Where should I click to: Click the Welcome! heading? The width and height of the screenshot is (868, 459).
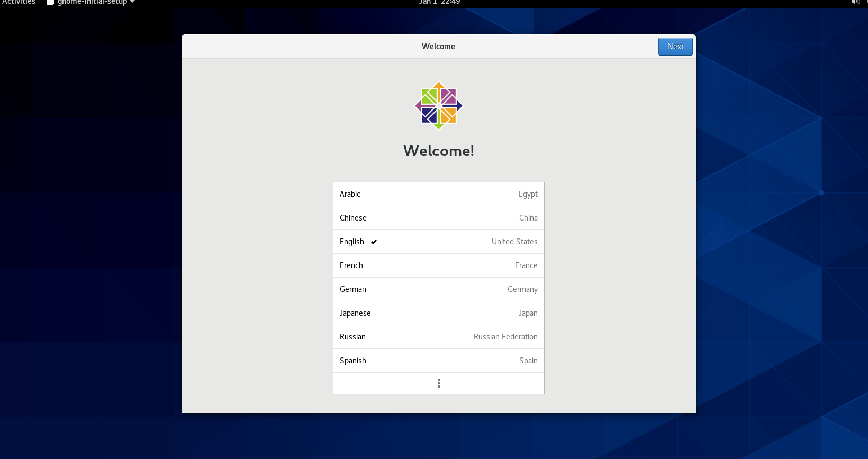click(439, 151)
